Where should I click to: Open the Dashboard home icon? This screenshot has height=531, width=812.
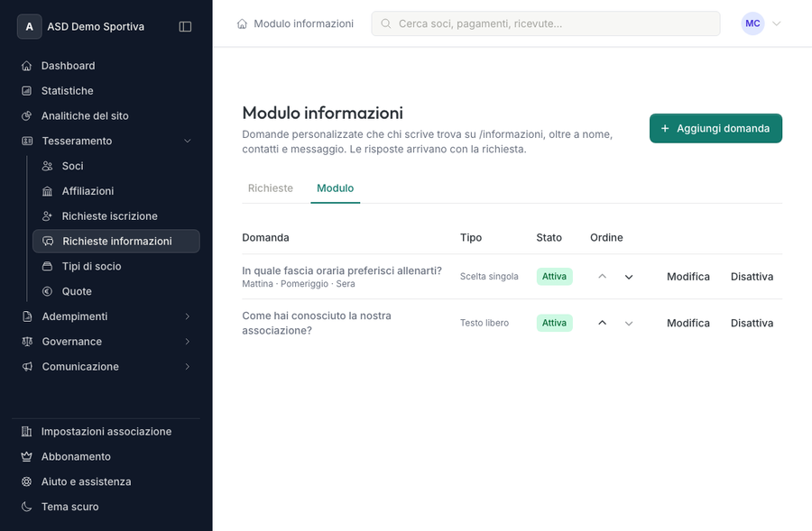27,66
